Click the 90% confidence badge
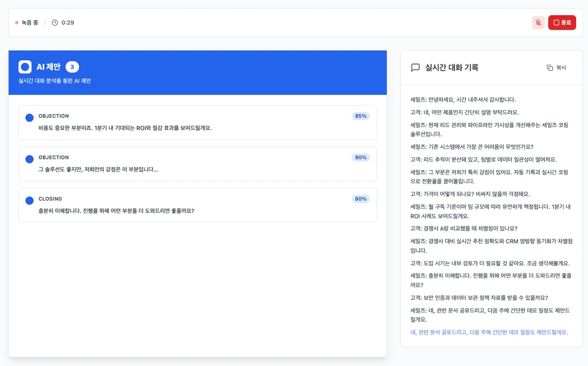588x366 pixels. tap(361, 157)
